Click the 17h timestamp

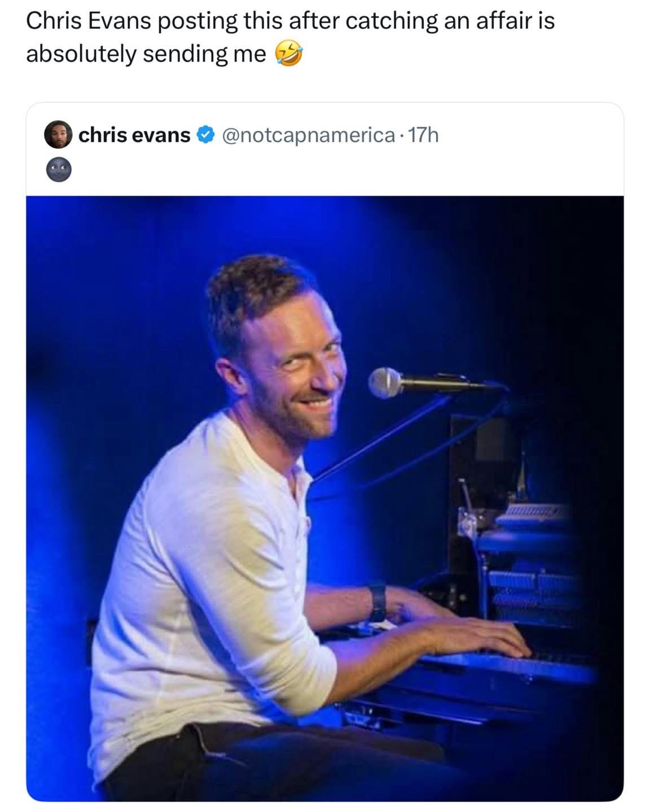tap(423, 135)
